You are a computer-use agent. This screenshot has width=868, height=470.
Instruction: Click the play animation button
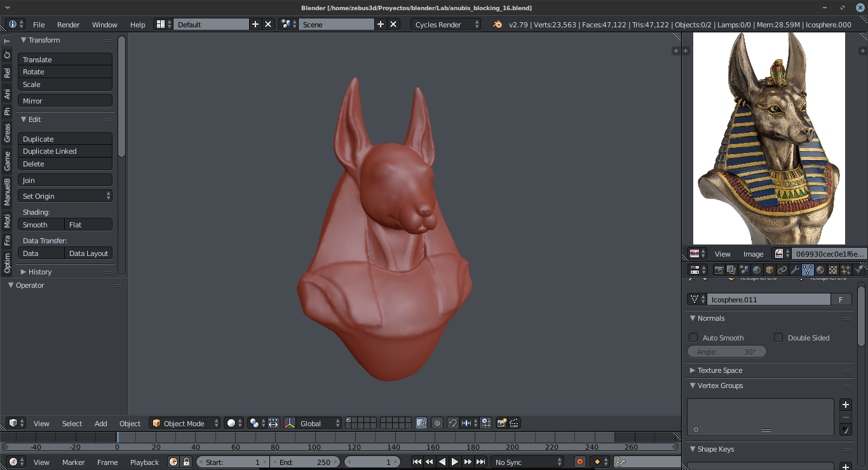[x=455, y=462]
